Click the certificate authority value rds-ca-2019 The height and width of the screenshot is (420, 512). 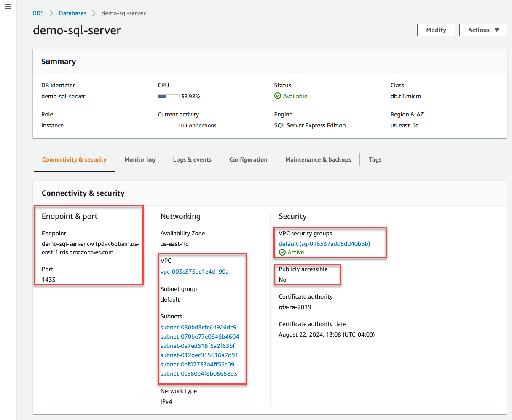[295, 307]
